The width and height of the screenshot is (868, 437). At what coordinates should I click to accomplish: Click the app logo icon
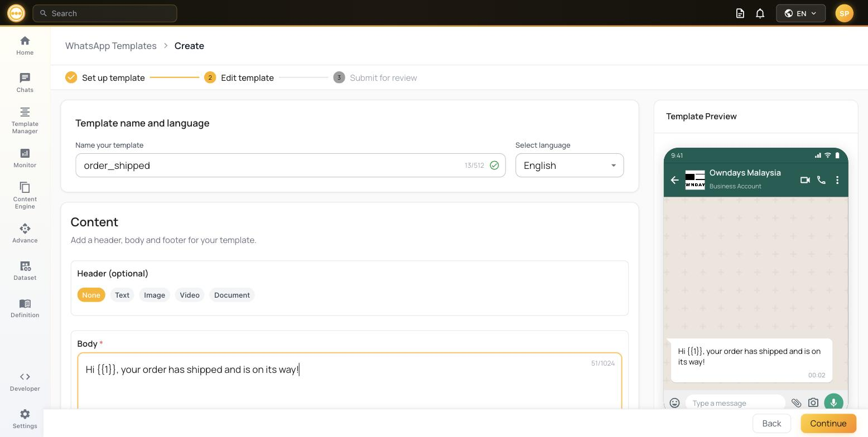[x=16, y=13]
